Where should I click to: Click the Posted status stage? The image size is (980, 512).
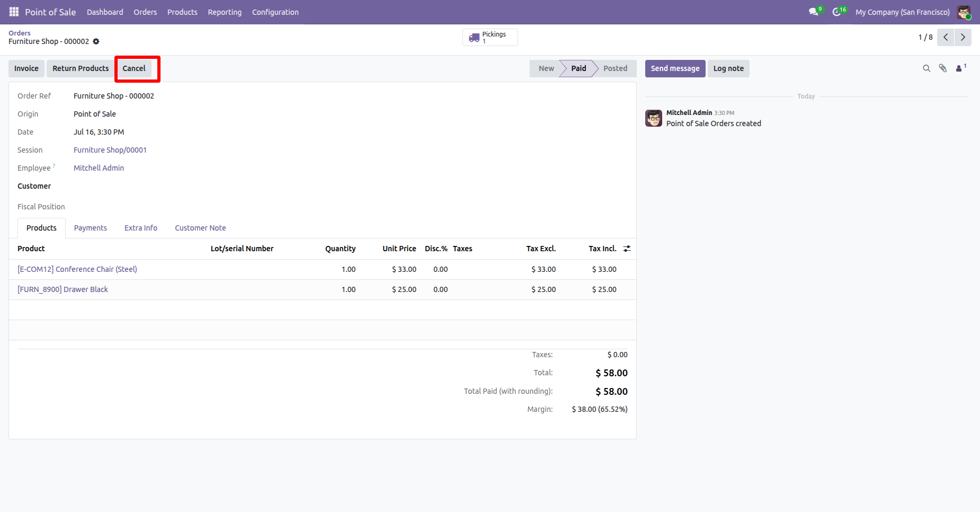pyautogui.click(x=615, y=68)
